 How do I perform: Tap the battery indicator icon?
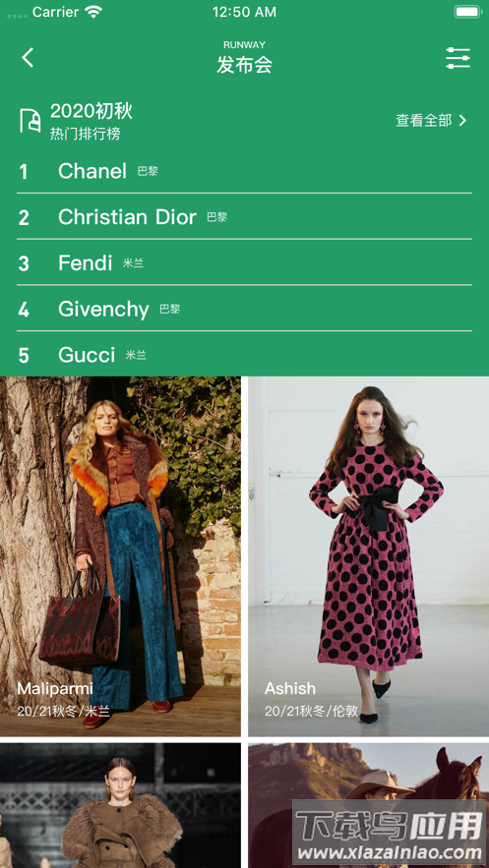[x=467, y=12]
